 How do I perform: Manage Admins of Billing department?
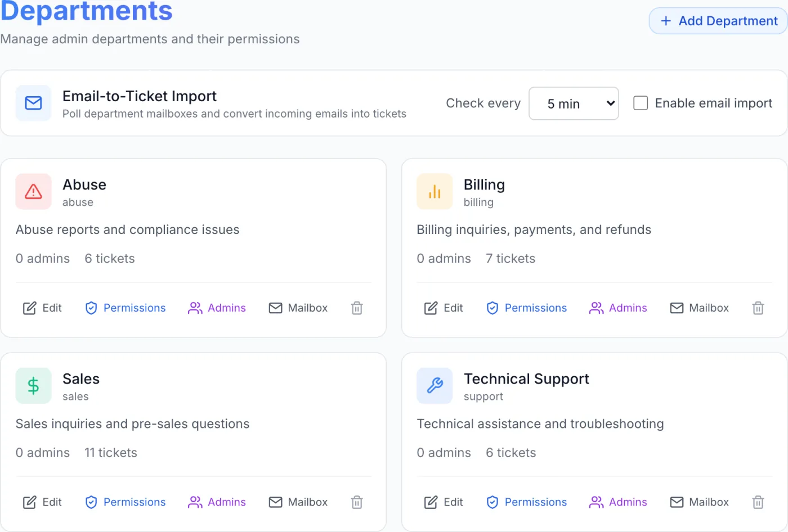click(618, 308)
